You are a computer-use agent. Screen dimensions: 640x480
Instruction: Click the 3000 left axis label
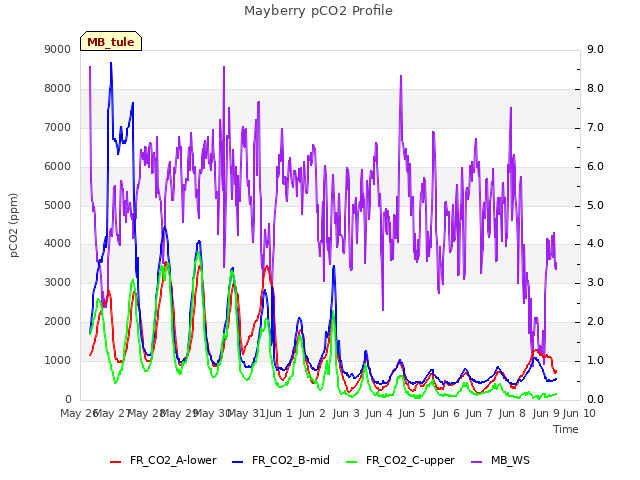[x=58, y=282]
